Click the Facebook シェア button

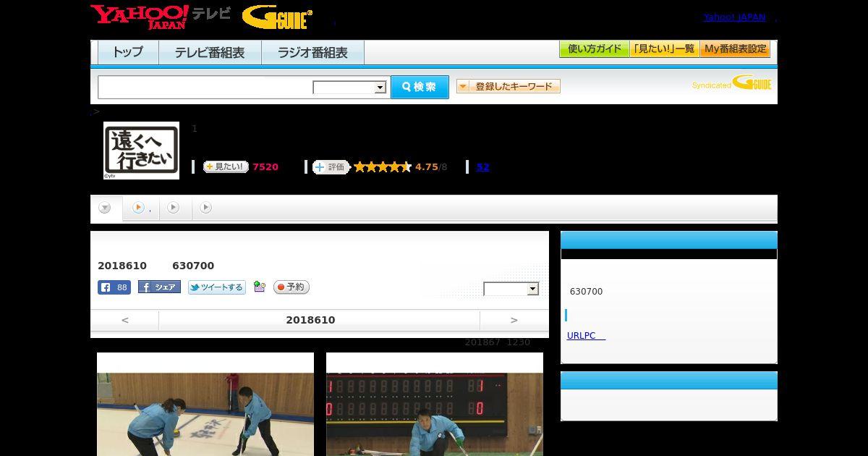click(x=159, y=287)
